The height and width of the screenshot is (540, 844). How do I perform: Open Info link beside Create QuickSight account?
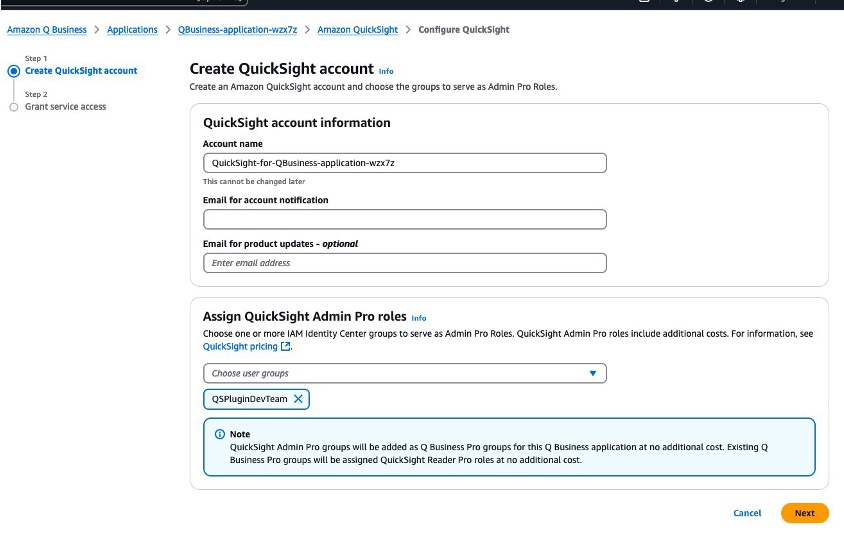coord(386,71)
